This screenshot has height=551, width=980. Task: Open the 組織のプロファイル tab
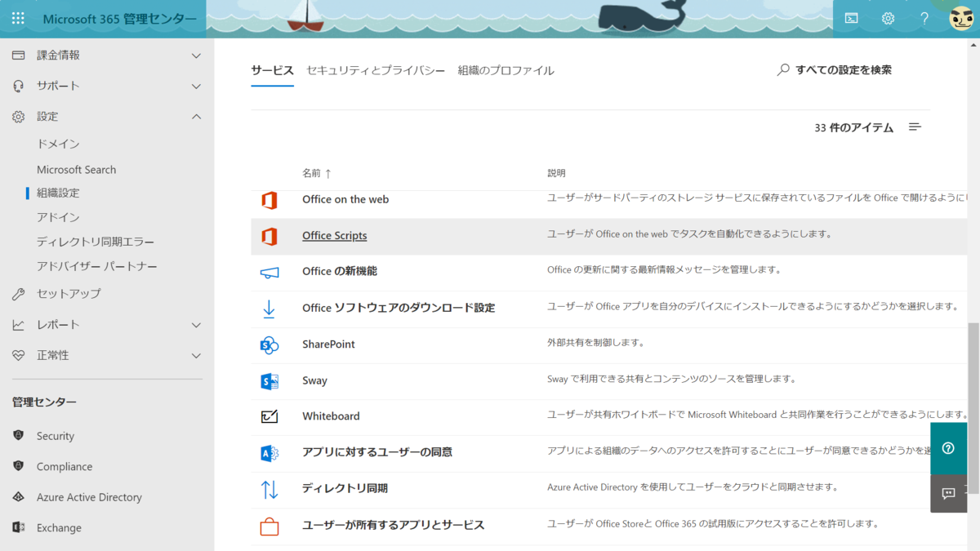coord(506,70)
